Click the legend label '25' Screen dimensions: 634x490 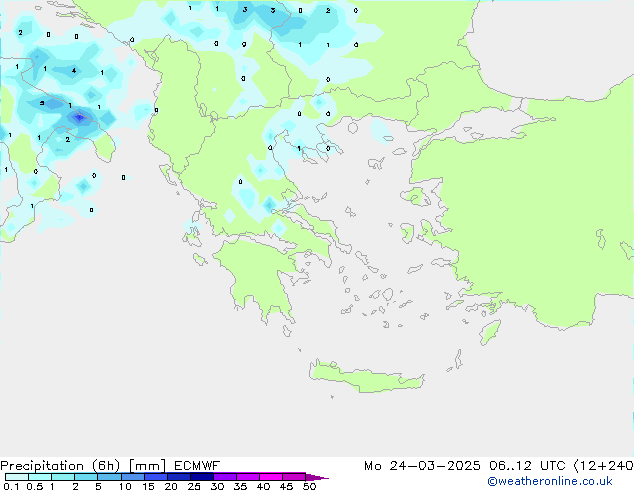194,486
